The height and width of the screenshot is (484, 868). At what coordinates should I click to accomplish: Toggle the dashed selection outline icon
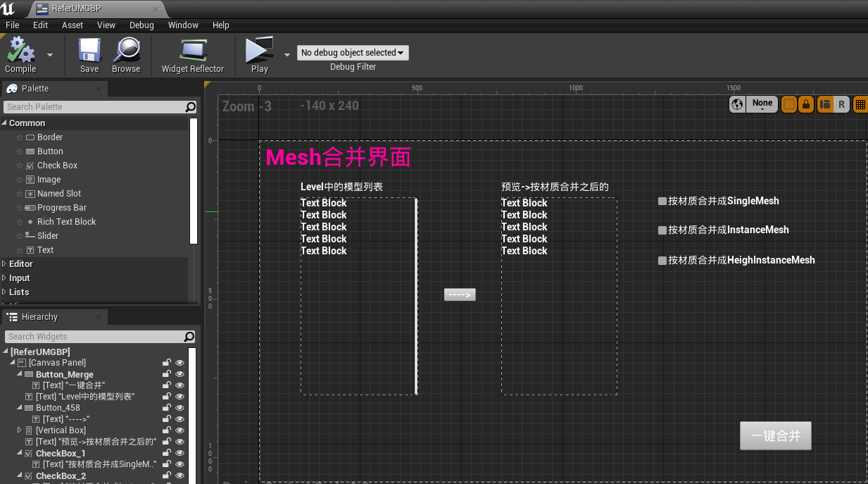point(789,104)
